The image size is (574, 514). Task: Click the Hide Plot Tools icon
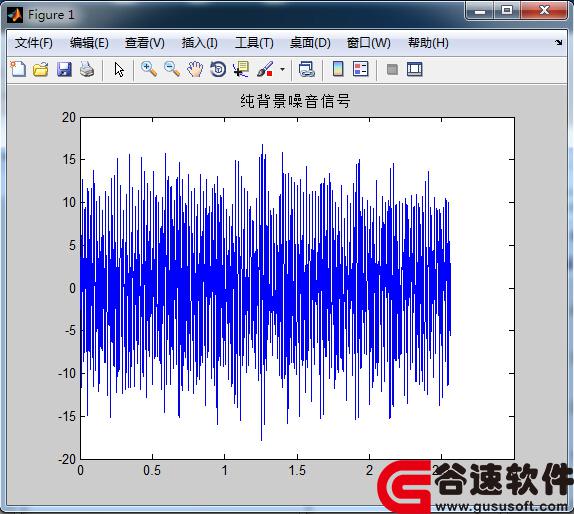(x=392, y=69)
